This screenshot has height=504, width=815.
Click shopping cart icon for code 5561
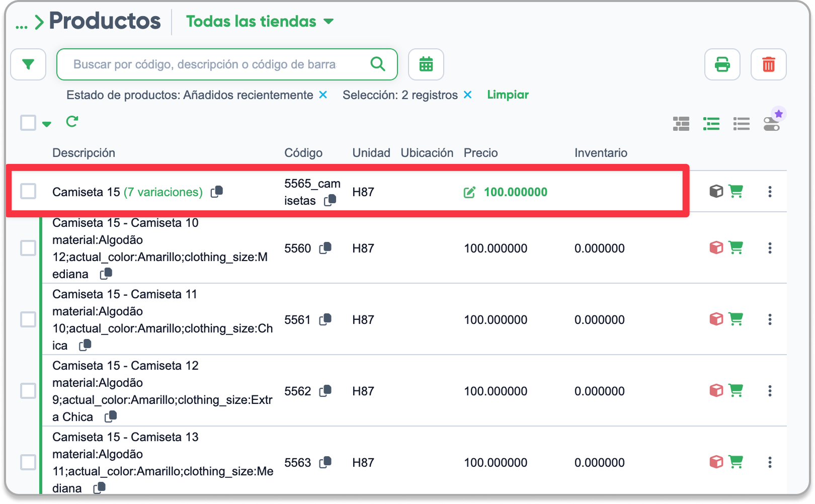pos(736,319)
